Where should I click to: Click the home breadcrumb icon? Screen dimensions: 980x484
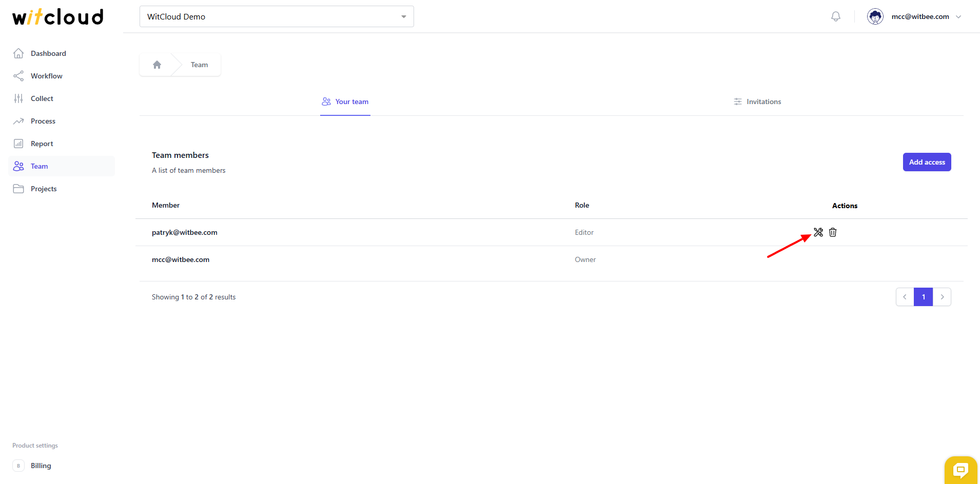[x=157, y=65]
